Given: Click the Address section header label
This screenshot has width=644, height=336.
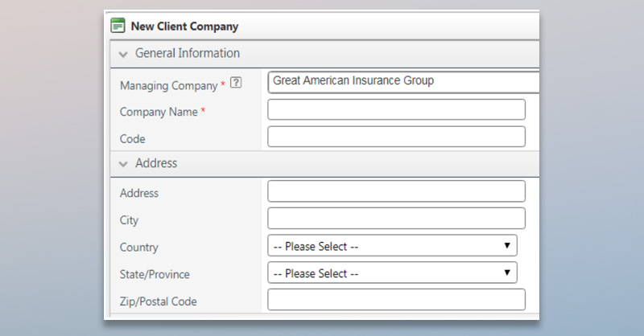Looking at the screenshot, I should tap(156, 163).
